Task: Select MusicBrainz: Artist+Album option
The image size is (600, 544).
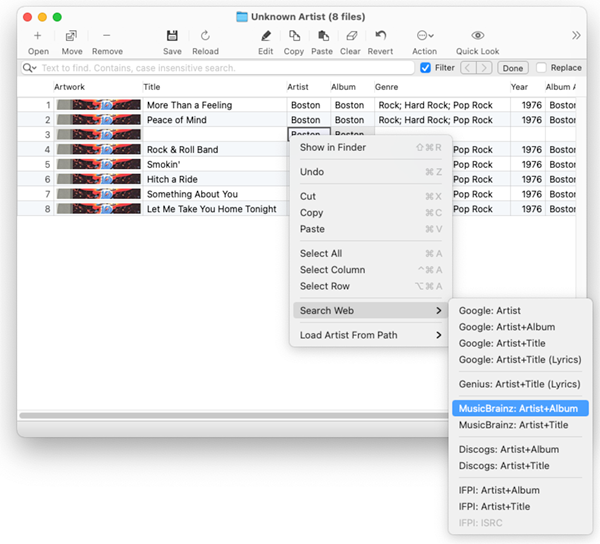Action: click(x=520, y=409)
